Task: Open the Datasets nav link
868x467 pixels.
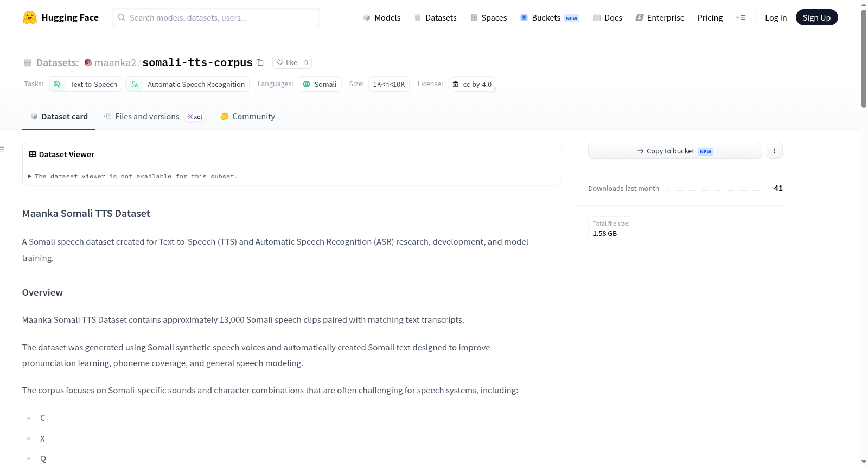Action: point(436,17)
